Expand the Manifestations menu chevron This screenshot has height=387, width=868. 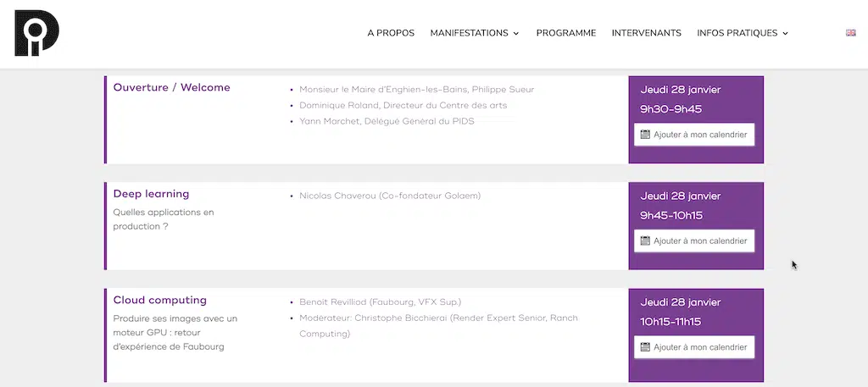coord(516,33)
